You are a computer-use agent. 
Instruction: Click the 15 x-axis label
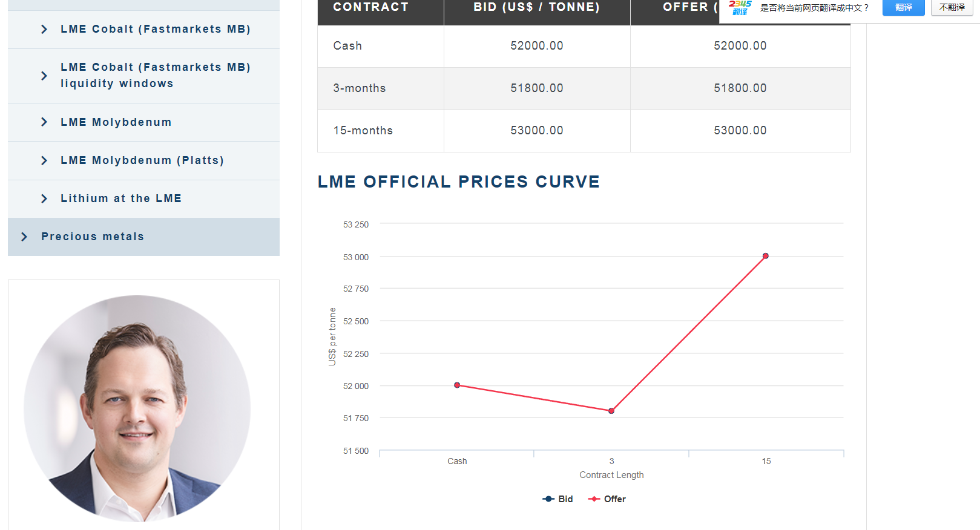(766, 461)
